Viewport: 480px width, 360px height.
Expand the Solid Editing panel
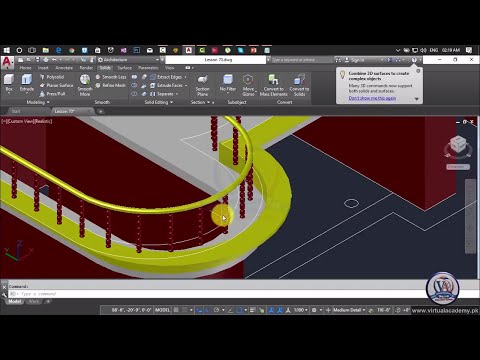159,102
